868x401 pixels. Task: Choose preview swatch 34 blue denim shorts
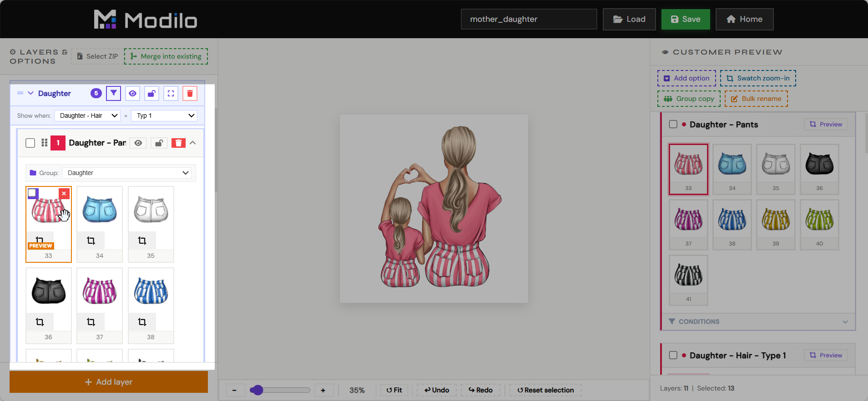tap(732, 169)
